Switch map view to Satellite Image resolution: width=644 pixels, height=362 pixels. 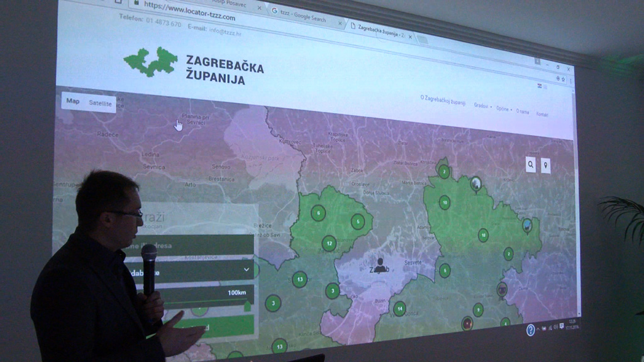click(100, 104)
